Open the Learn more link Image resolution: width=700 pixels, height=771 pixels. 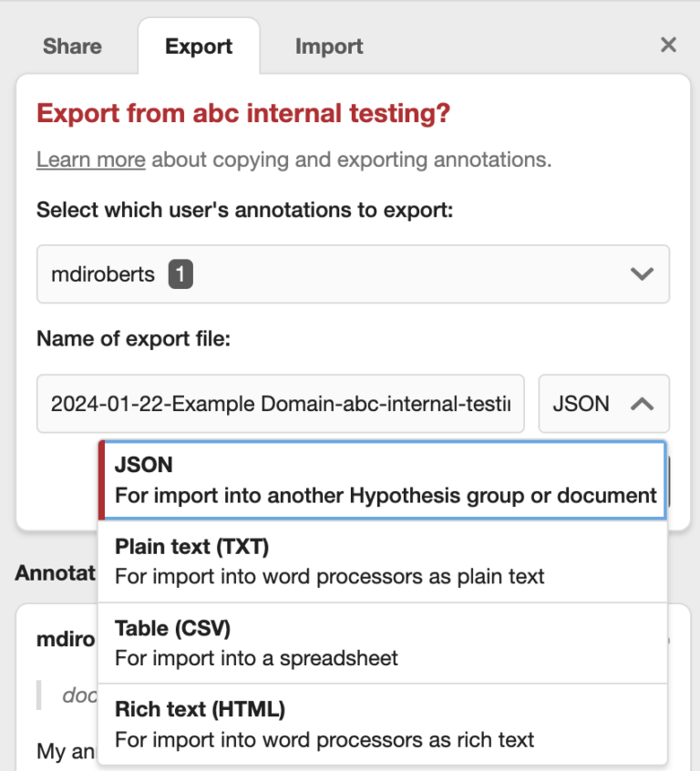90,160
